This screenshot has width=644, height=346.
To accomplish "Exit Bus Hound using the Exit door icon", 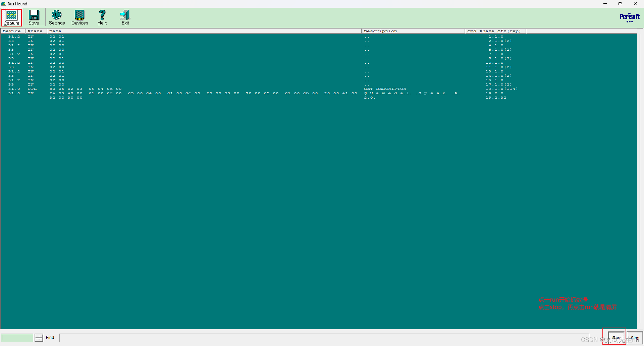I will [x=124, y=17].
